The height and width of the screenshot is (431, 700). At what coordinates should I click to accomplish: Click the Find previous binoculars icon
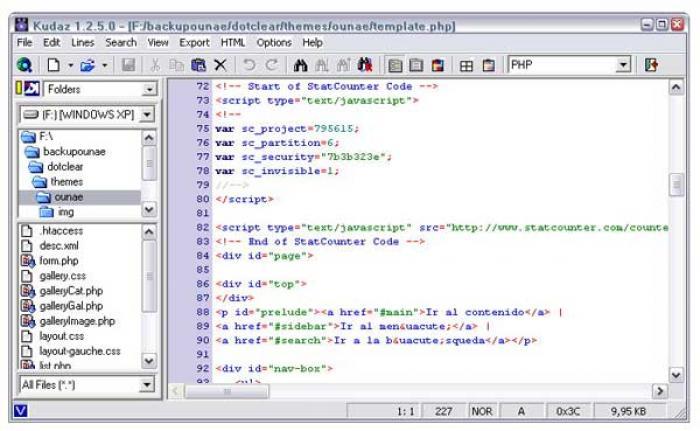coord(343,65)
